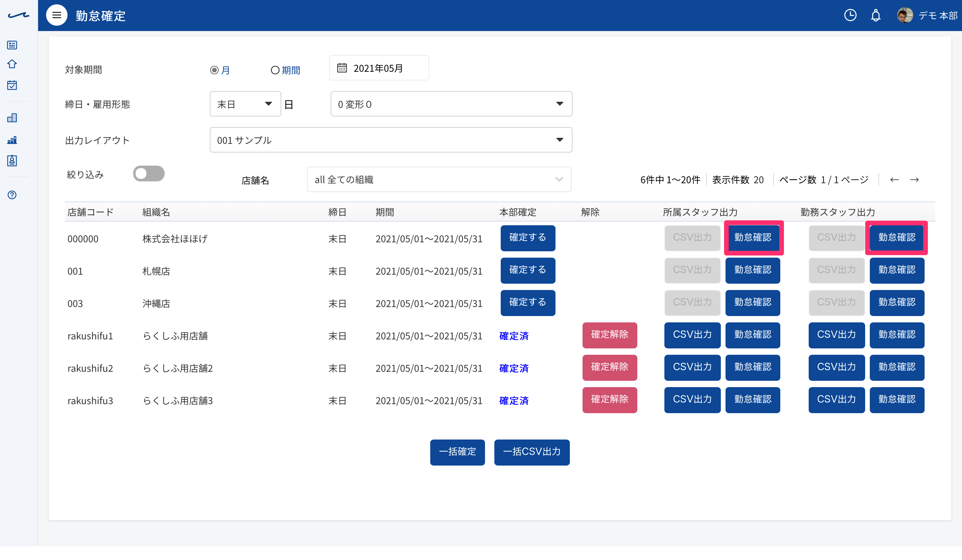Open the all 全ての組織 store dropdown
The image size is (962, 560).
(439, 179)
